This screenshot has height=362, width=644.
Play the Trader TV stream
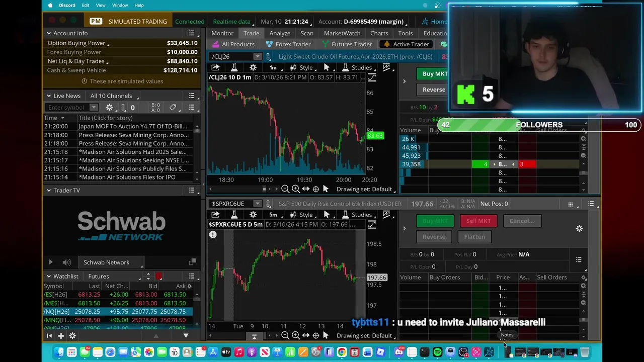(50, 262)
